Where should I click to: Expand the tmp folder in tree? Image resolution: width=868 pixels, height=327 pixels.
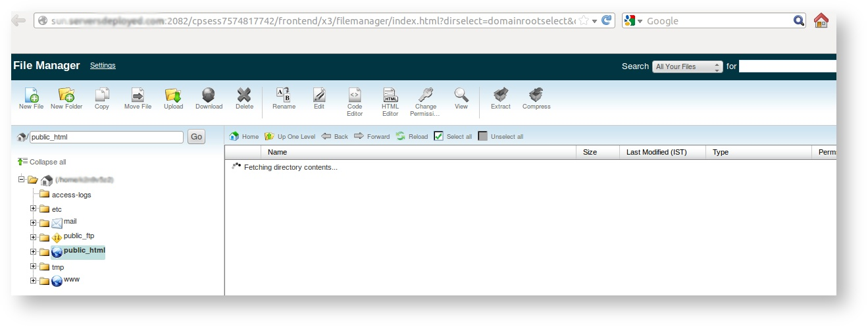click(x=34, y=267)
